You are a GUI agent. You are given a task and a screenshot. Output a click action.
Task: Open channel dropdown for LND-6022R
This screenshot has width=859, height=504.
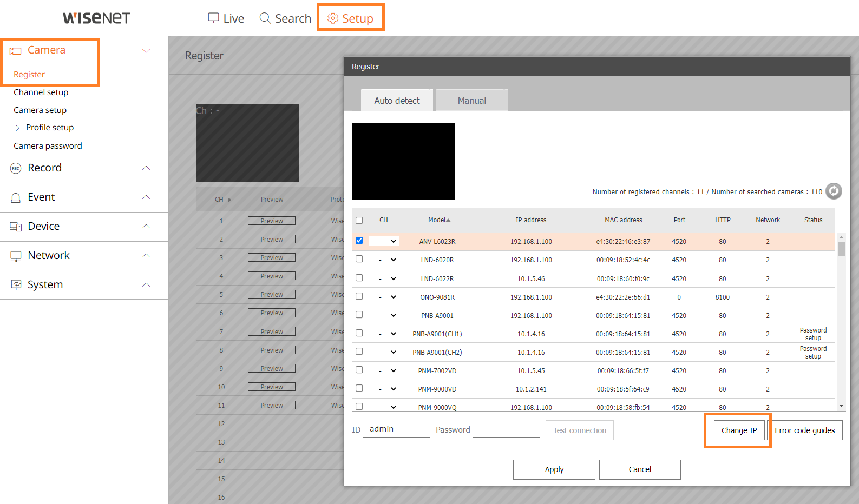384,278
